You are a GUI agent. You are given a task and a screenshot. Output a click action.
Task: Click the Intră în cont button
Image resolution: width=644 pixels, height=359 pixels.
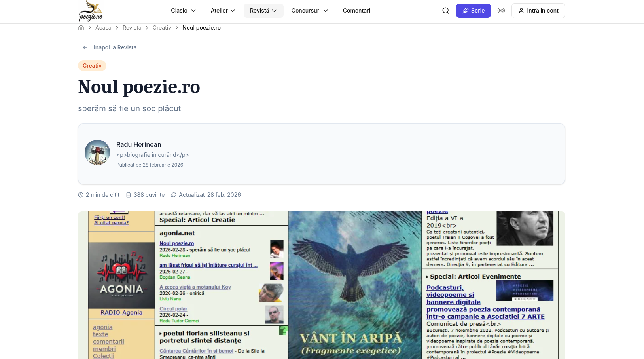[x=538, y=11]
